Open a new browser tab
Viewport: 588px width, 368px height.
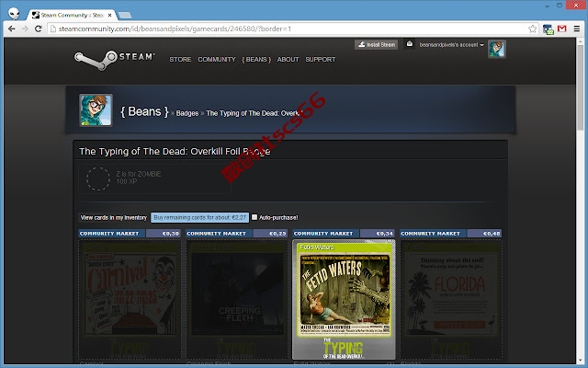(x=125, y=15)
